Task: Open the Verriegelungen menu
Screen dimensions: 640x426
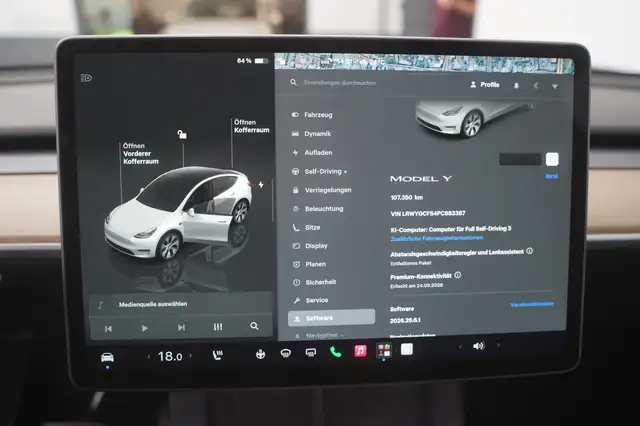Action: click(322, 190)
